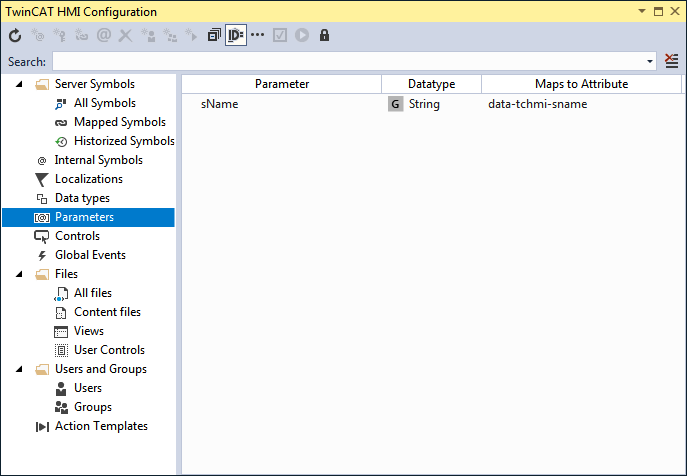Click the Refresh toolbar icon
Screen dimensions: 687x476
point(15,36)
